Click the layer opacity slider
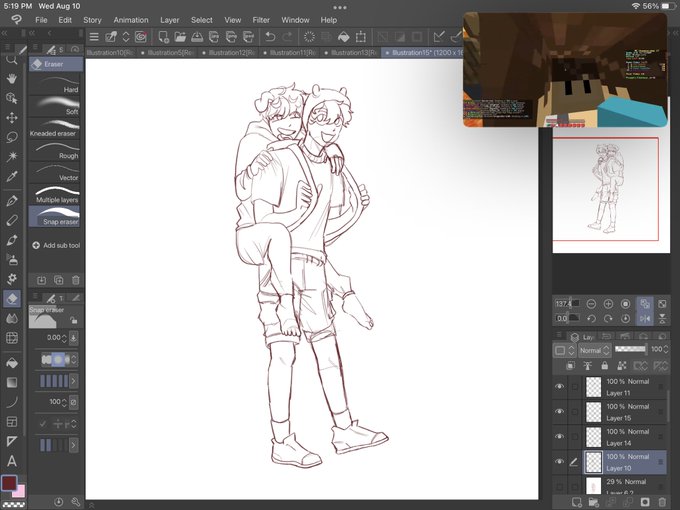This screenshot has height=510, width=680. click(630, 349)
